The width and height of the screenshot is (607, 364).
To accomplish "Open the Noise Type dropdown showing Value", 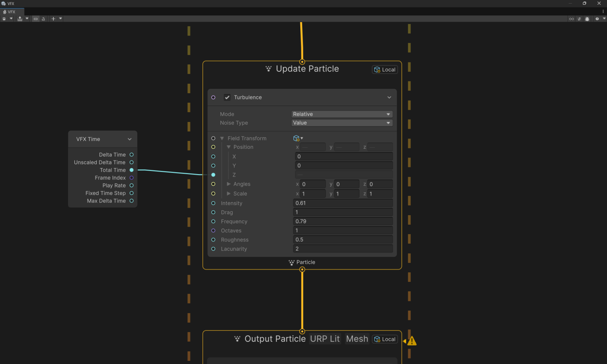I will tap(341, 122).
